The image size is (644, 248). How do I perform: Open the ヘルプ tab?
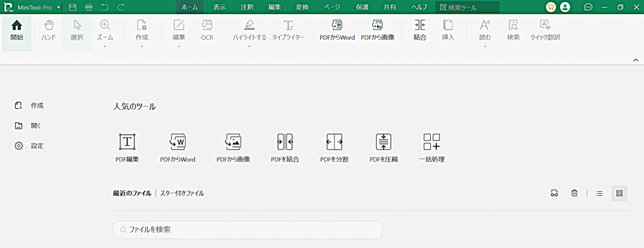point(419,7)
